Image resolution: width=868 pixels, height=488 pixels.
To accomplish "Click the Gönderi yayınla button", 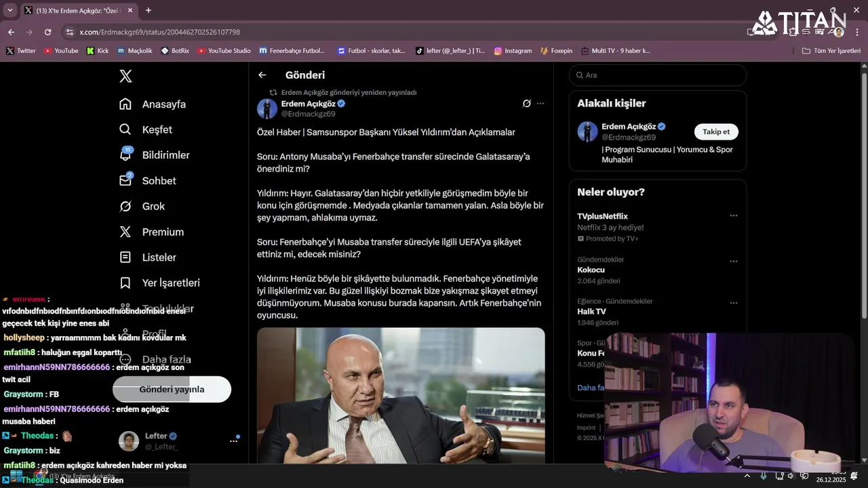I will click(x=172, y=389).
